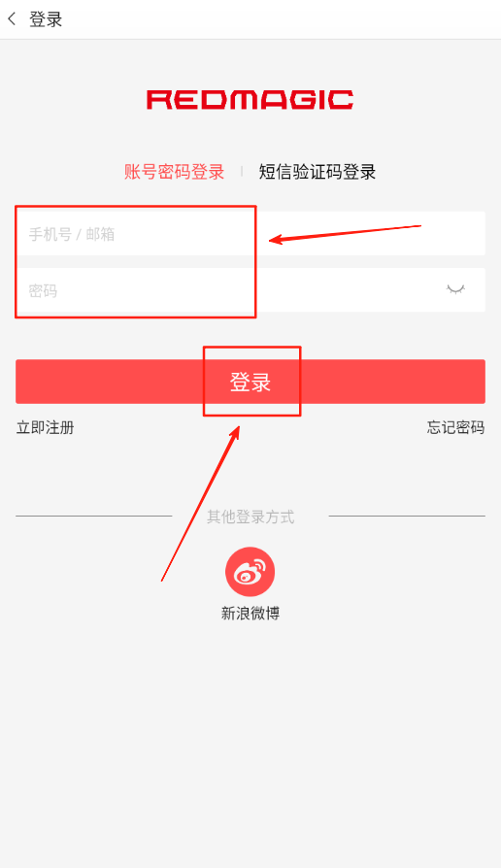The width and height of the screenshot is (501, 868).
Task: Tap the Sina Weibo login icon
Action: tap(250, 572)
